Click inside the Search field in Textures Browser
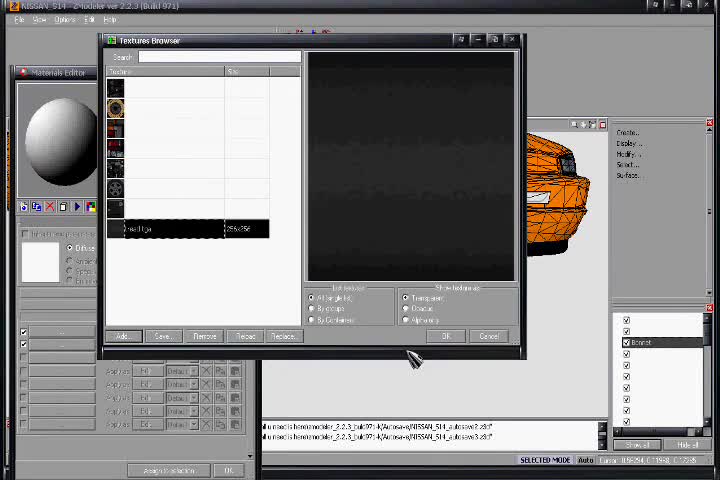 coord(219,57)
